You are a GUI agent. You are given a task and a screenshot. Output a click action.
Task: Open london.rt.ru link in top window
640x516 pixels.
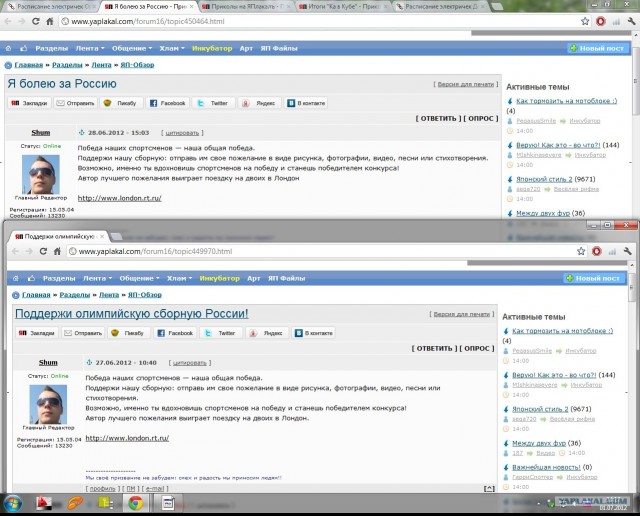click(120, 198)
